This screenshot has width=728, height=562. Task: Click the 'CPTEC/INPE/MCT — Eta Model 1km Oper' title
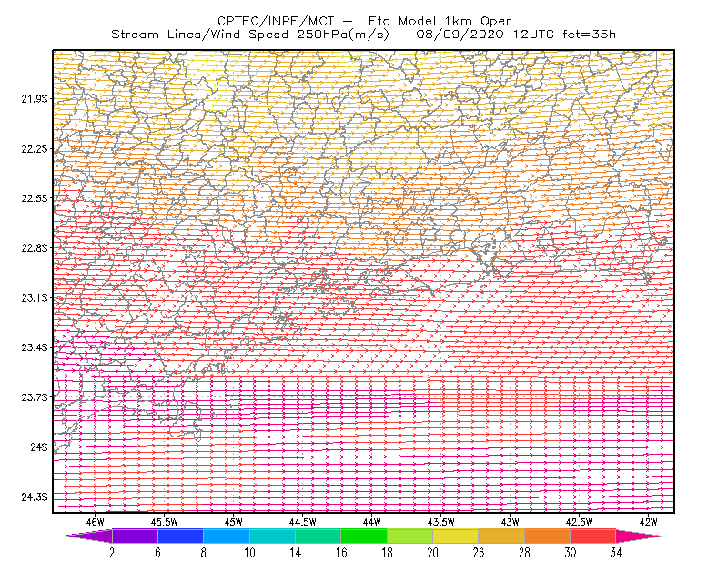[x=364, y=21]
